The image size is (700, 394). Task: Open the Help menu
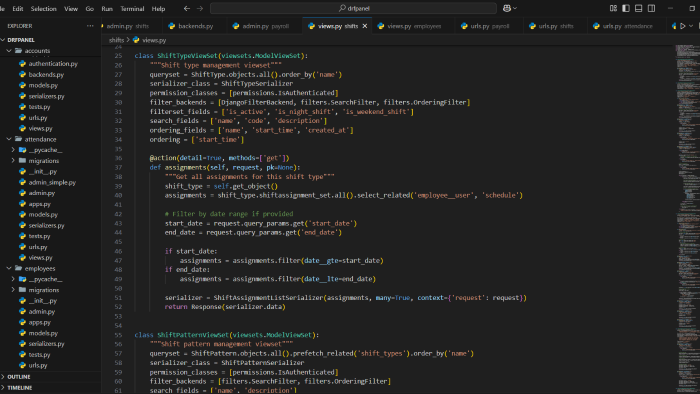point(158,8)
